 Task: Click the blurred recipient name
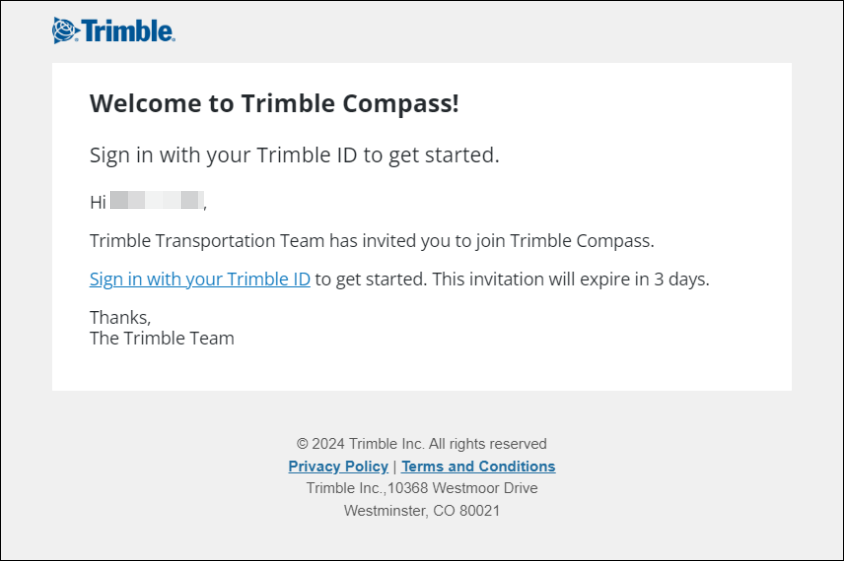157,202
